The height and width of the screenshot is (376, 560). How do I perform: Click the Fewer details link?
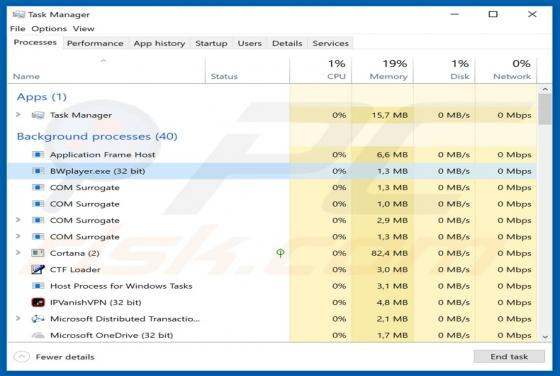tap(65, 357)
